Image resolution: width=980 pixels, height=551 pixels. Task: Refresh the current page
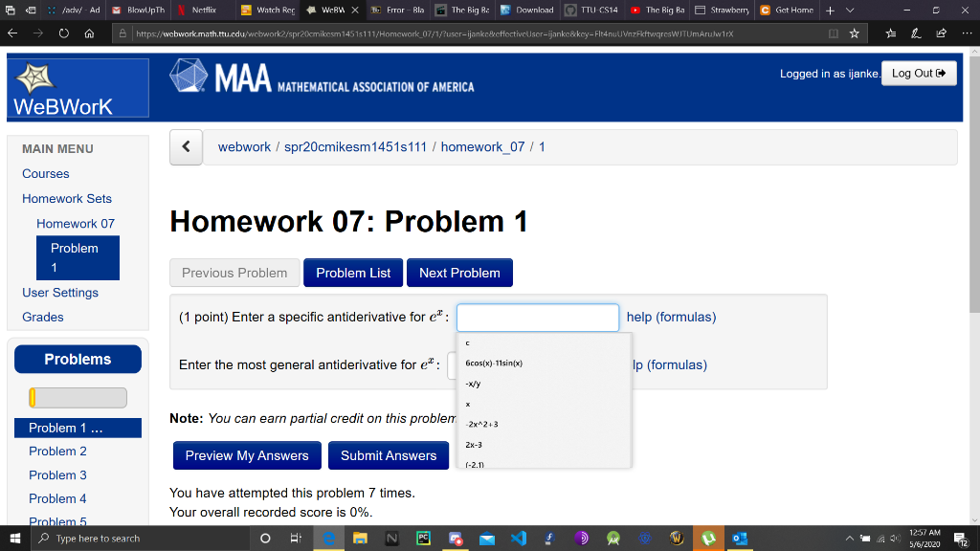pos(64,33)
